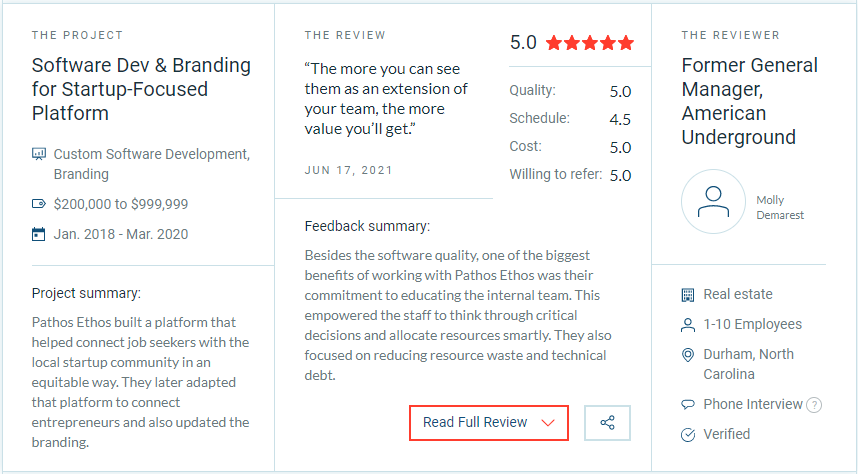The image size is (858, 474).
Task: Click the calendar icon beside project dates
Action: (x=38, y=234)
